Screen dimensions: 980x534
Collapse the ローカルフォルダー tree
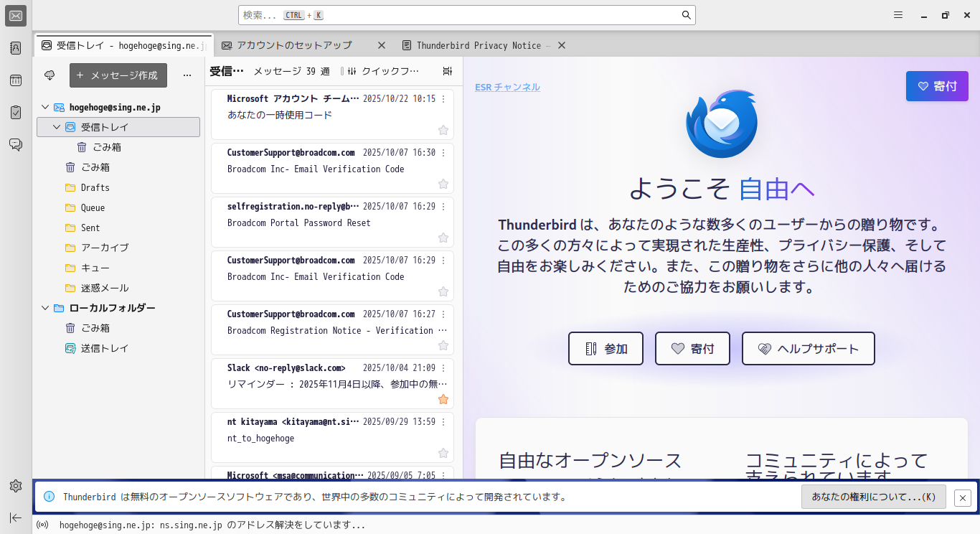(45, 308)
